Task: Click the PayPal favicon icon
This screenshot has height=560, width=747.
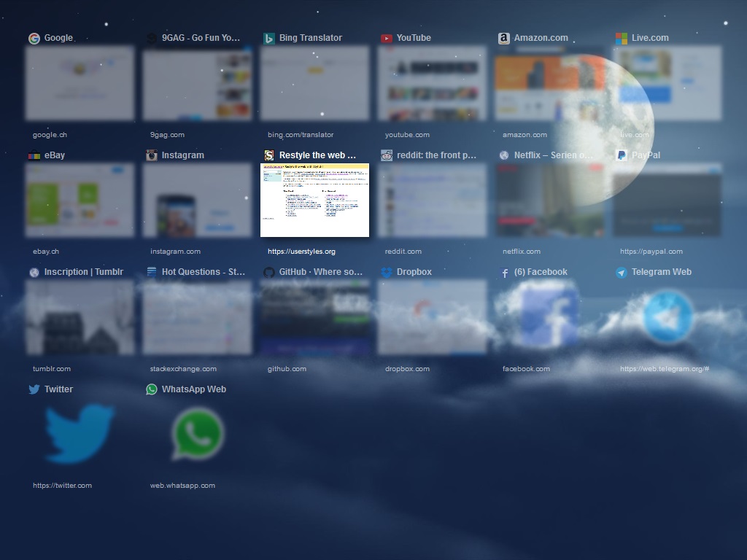Action: 622,155
